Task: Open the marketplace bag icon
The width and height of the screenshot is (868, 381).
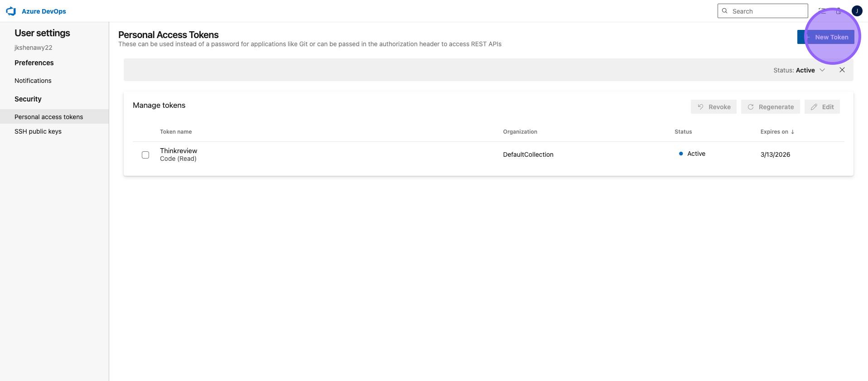Action: tap(839, 11)
